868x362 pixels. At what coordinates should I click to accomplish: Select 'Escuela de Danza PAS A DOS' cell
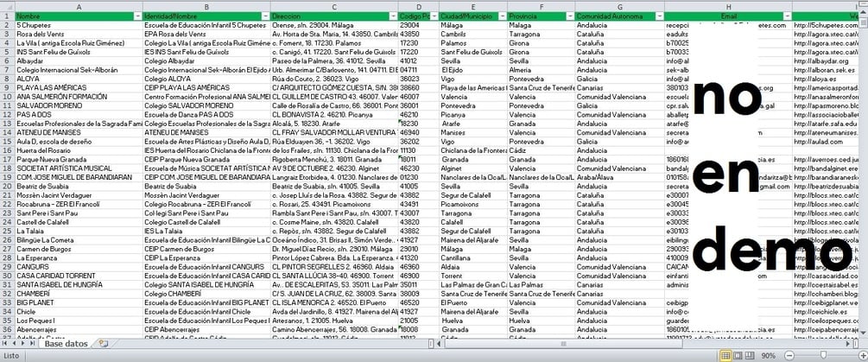pyautogui.click(x=206, y=115)
